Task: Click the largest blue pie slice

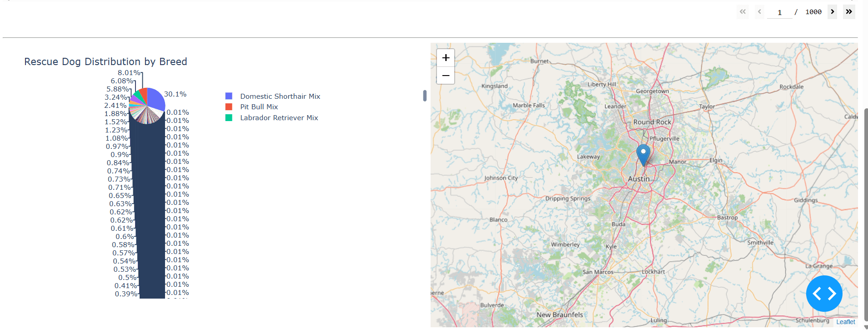Action: (156, 98)
